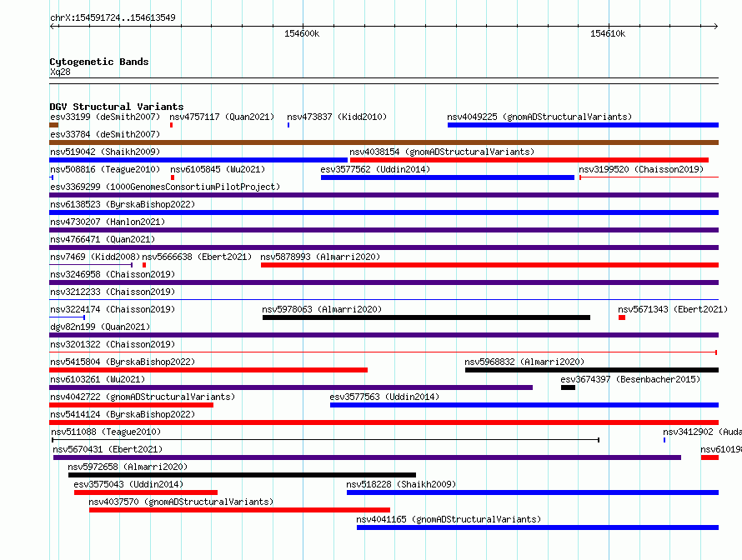Viewport: 742px width, 560px height.
Task: Click nsv5878993 (Almarri2020) label
Action: [x=320, y=257]
